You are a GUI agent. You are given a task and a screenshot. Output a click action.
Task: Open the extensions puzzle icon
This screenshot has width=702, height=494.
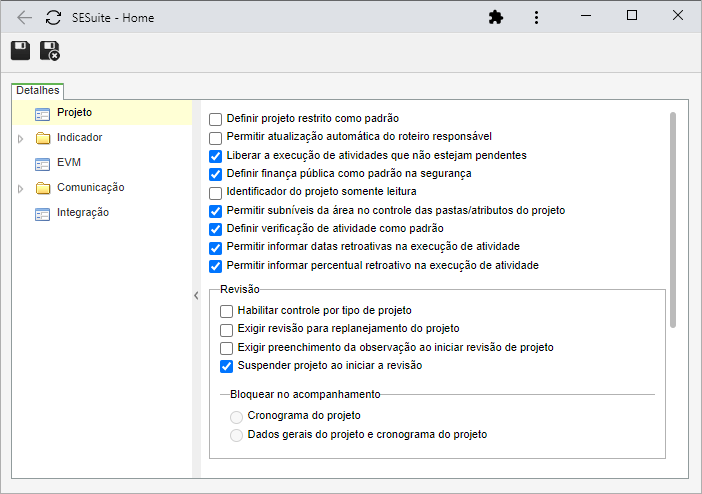coord(496,17)
